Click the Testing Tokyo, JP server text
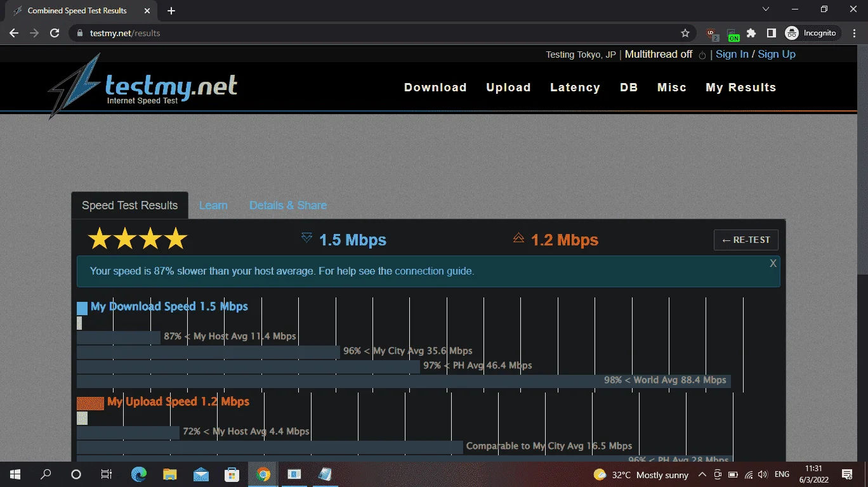Viewport: 868px width, 487px height. click(x=581, y=55)
